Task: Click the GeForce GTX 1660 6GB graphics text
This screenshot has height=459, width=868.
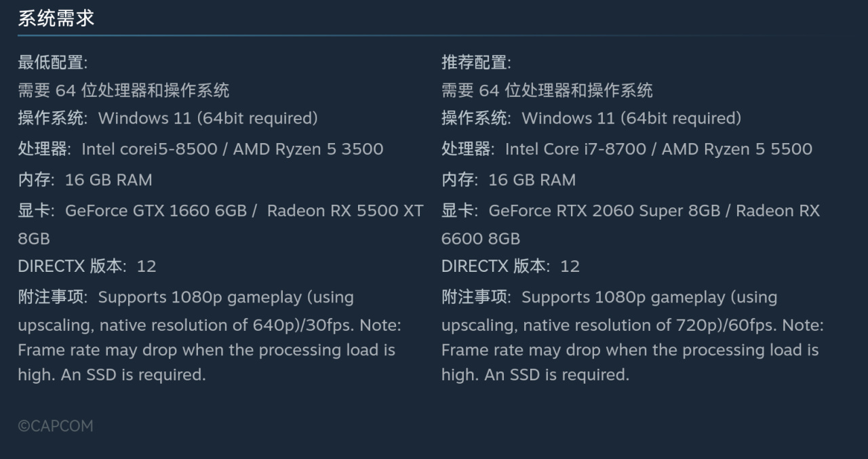Action: pos(155,211)
